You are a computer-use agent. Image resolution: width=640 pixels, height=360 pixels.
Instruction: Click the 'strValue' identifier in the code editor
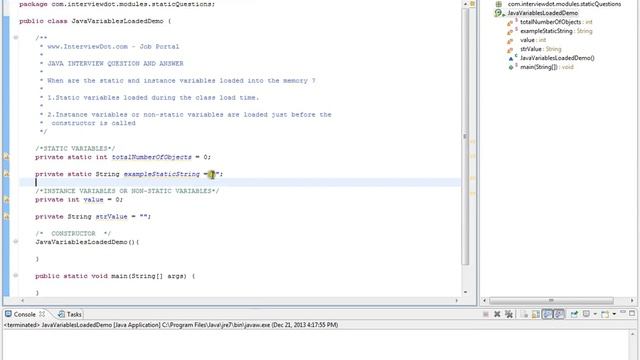point(111,216)
